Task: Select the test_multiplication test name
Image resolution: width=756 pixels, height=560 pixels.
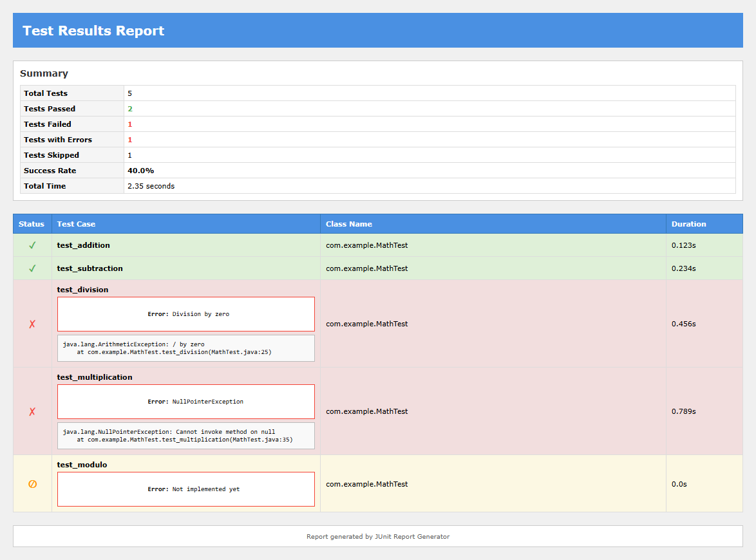Action: [x=95, y=377]
